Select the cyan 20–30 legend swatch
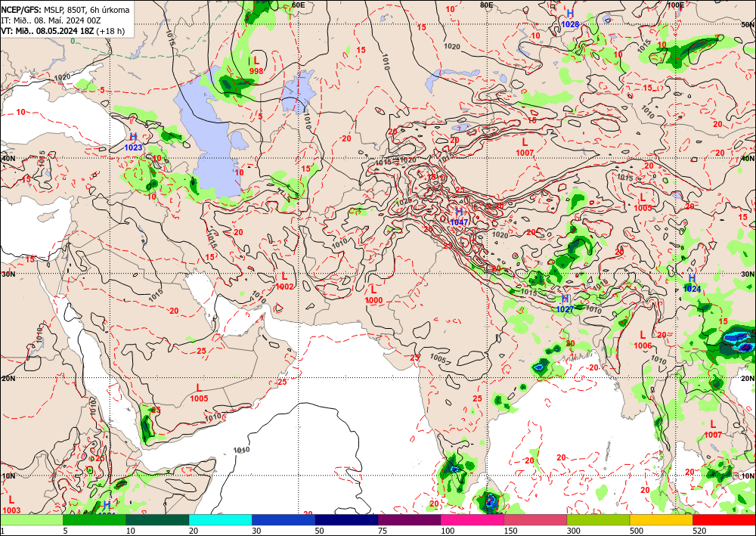The image size is (756, 536). coord(220,520)
